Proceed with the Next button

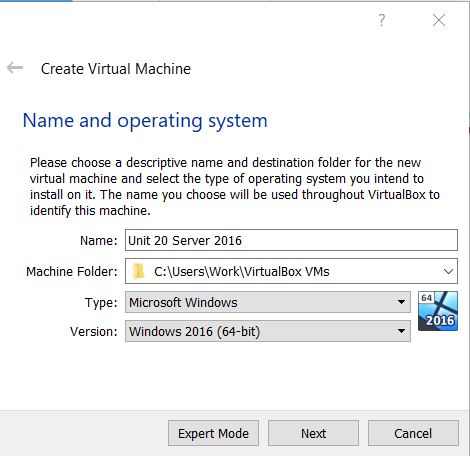(313, 433)
